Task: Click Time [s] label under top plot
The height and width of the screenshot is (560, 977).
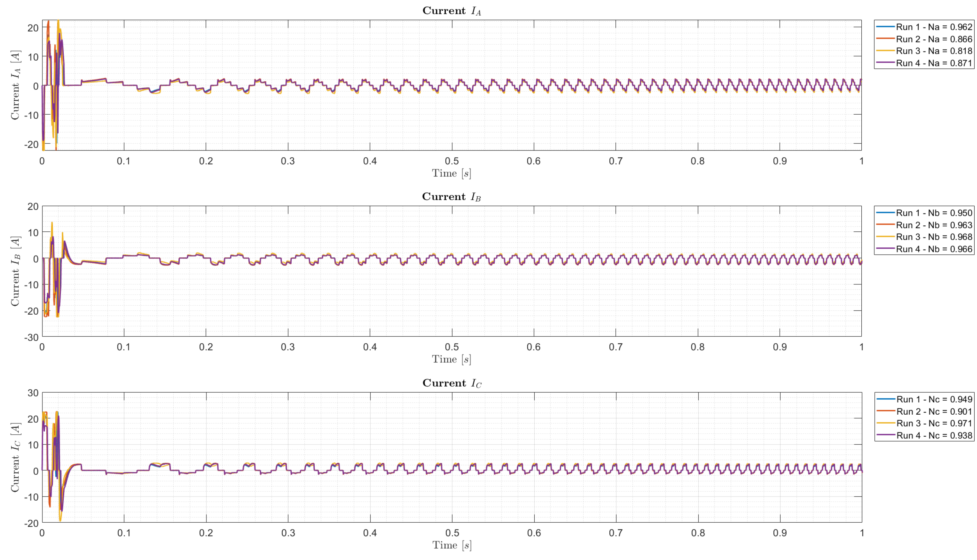Action: pyautogui.click(x=451, y=173)
